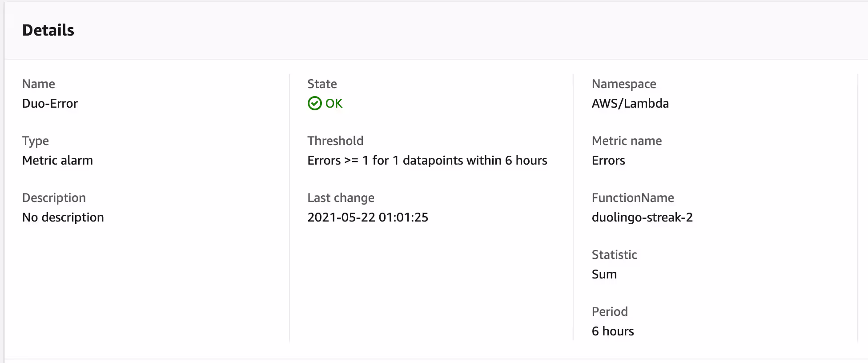
Task: Click the green OK state checkmark icon
Action: tap(315, 103)
